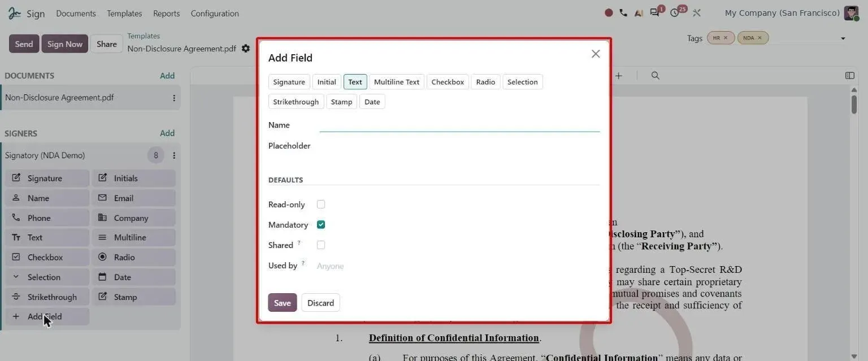Open the Used by Anyone dropdown
Image resolution: width=868 pixels, height=361 pixels.
[x=458, y=266]
